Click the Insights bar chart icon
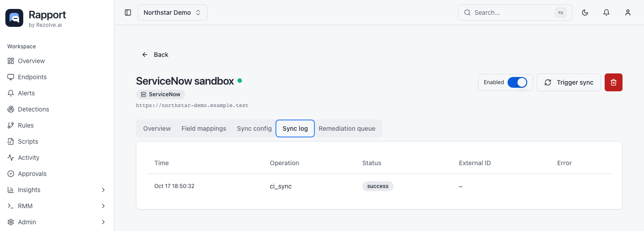Image resolution: width=644 pixels, height=231 pixels. coord(11,190)
